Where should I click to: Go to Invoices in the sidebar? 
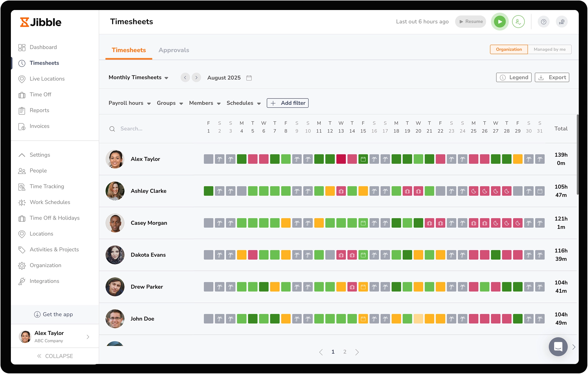point(40,126)
